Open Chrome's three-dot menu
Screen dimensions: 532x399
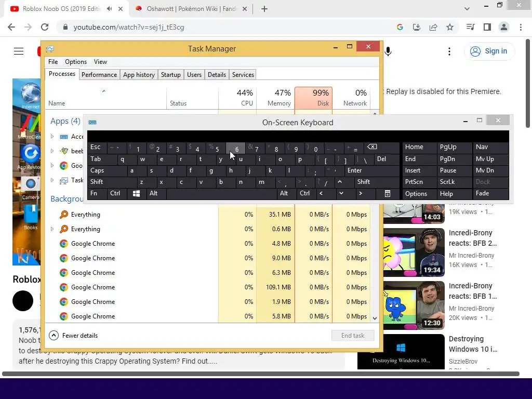[x=521, y=27]
